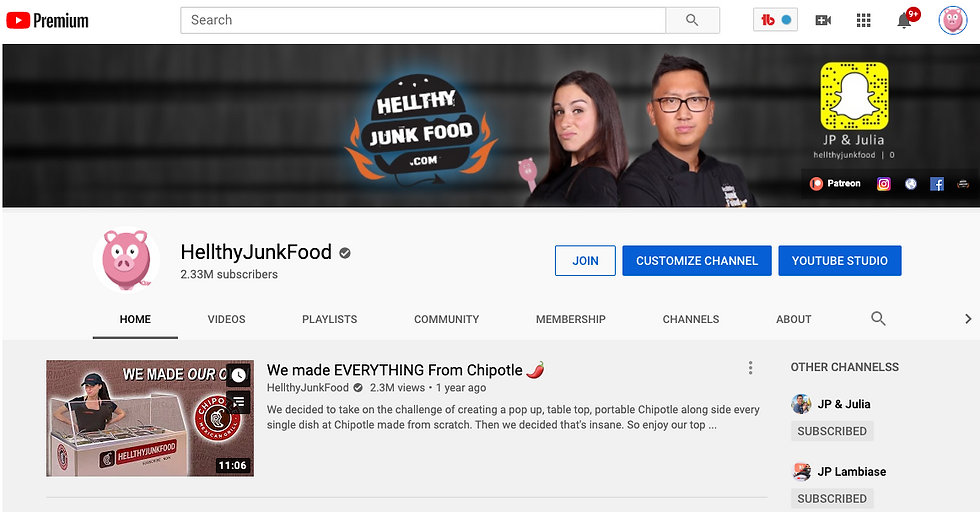
Task: Open the JP Lambiase channel name
Action: click(852, 471)
